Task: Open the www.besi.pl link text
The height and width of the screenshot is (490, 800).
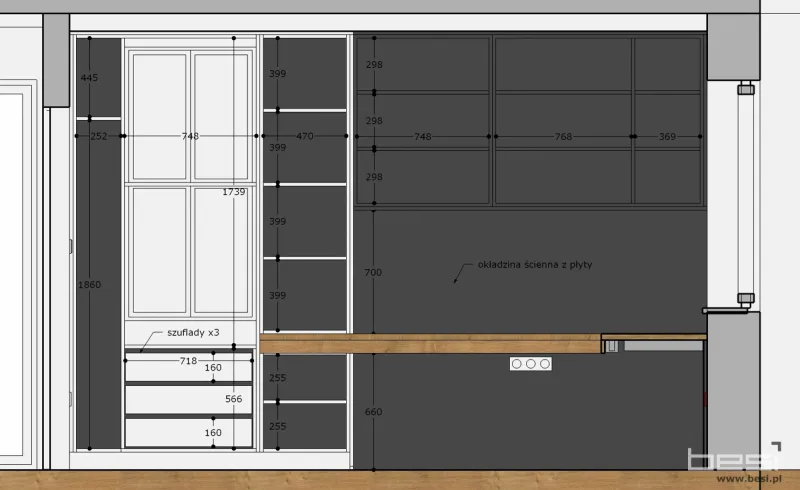Action: tap(749, 479)
